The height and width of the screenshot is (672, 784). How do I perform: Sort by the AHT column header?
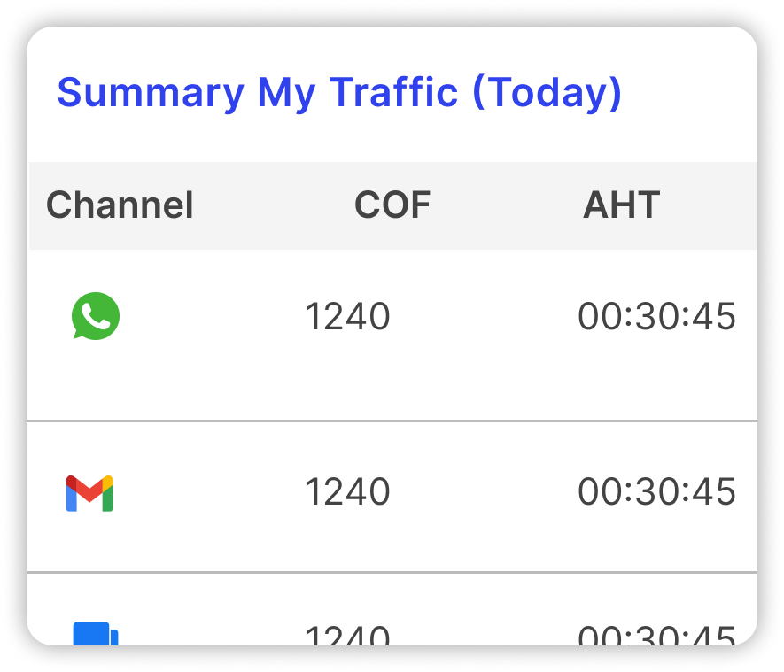622,205
